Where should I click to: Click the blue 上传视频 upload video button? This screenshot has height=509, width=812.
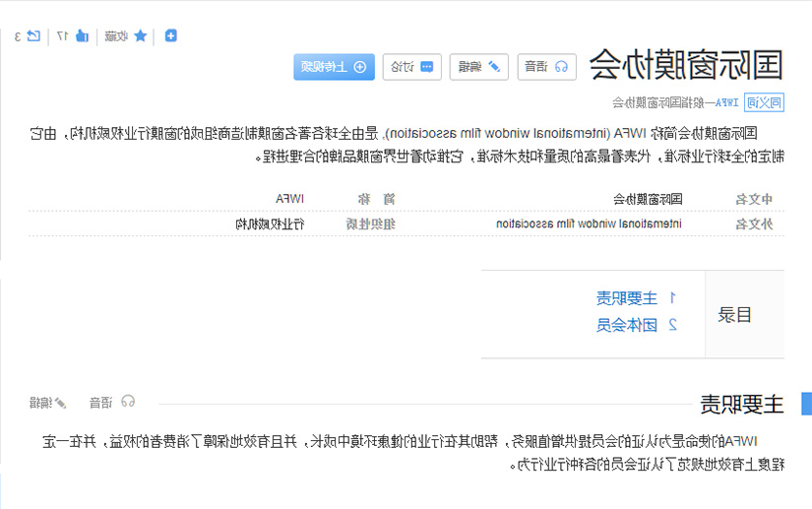pos(334,67)
